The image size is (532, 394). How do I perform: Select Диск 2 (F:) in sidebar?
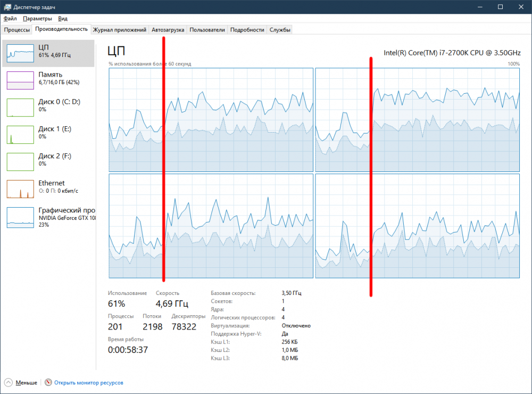click(48, 162)
